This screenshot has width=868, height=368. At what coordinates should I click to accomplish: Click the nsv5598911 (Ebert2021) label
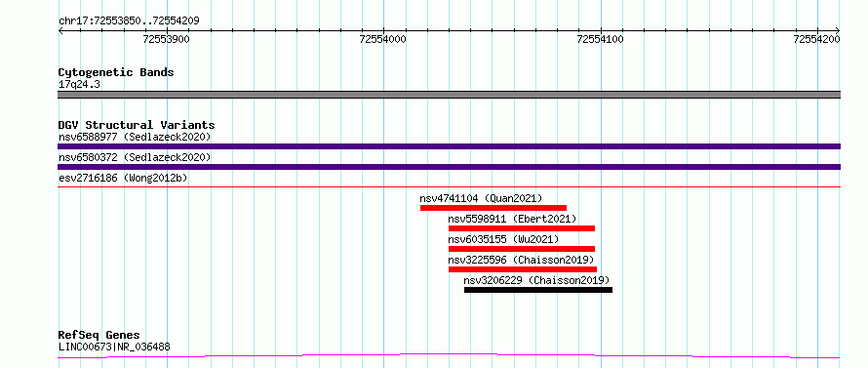(x=512, y=219)
